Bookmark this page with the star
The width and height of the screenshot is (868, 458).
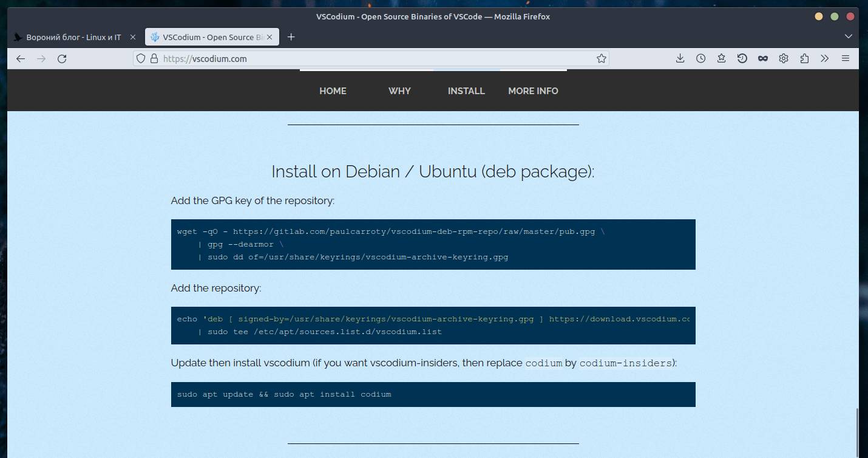(x=601, y=59)
